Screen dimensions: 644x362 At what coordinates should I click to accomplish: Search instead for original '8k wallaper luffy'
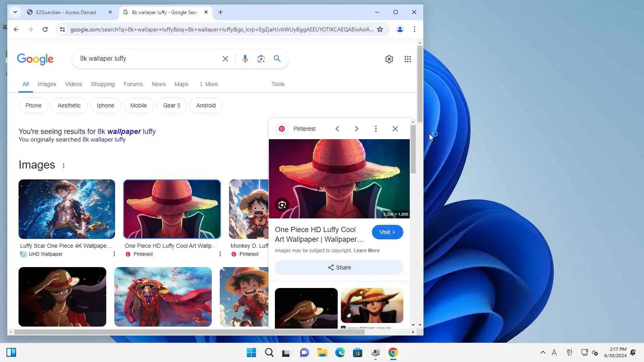click(104, 140)
